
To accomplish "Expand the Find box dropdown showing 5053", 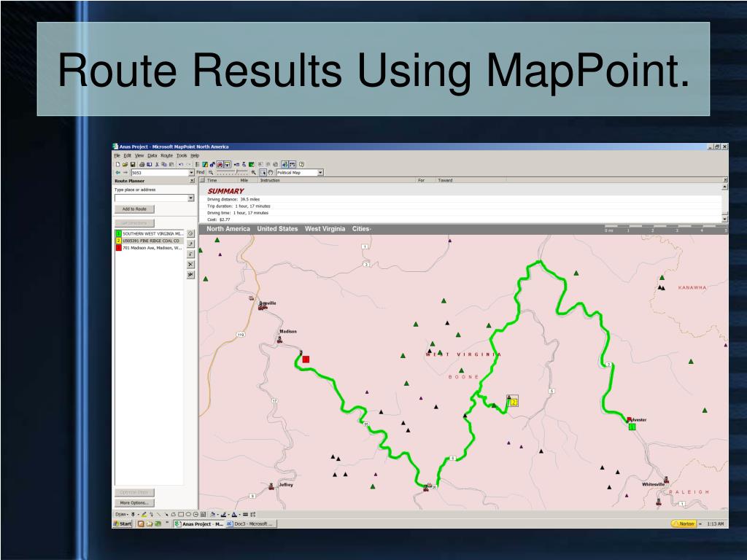I will (x=191, y=172).
